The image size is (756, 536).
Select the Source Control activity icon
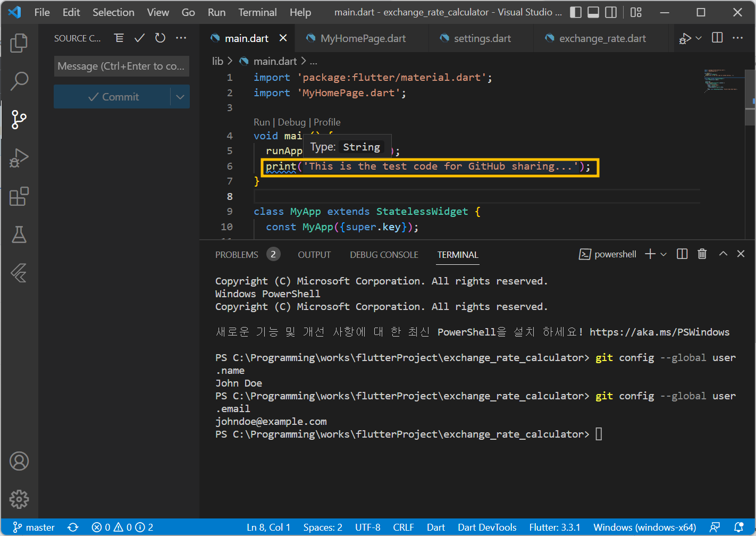[x=19, y=120]
